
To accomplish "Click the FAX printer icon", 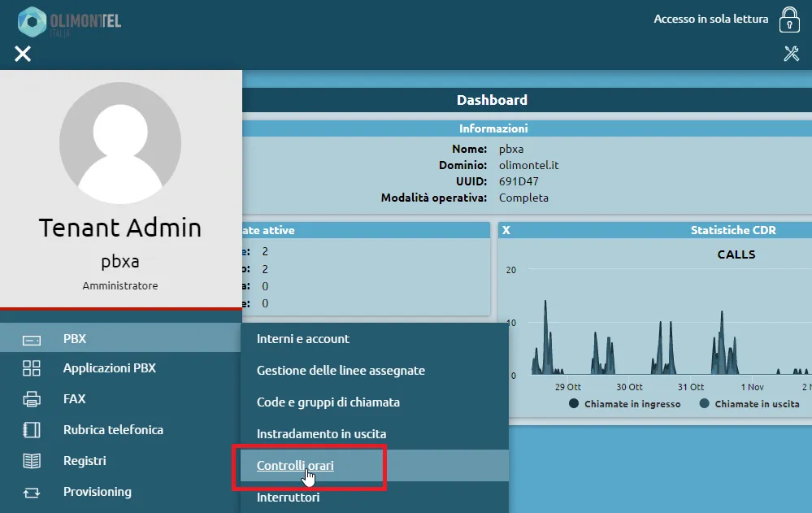I will pyautogui.click(x=32, y=399).
